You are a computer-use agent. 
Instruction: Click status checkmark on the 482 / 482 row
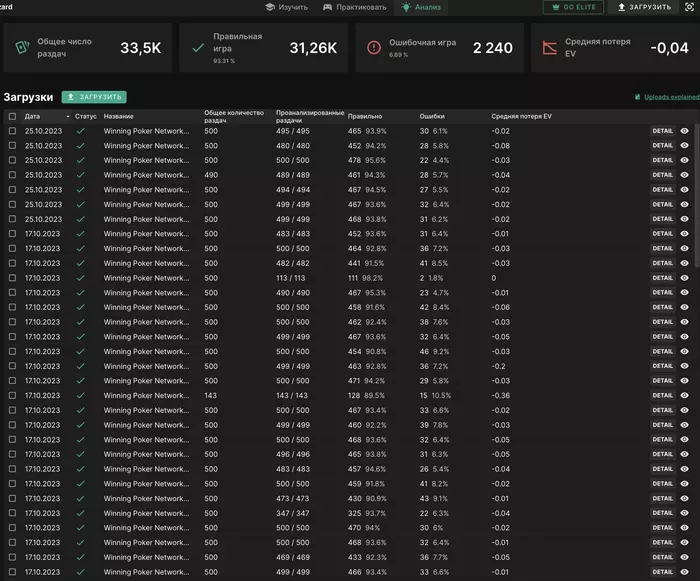click(x=80, y=263)
